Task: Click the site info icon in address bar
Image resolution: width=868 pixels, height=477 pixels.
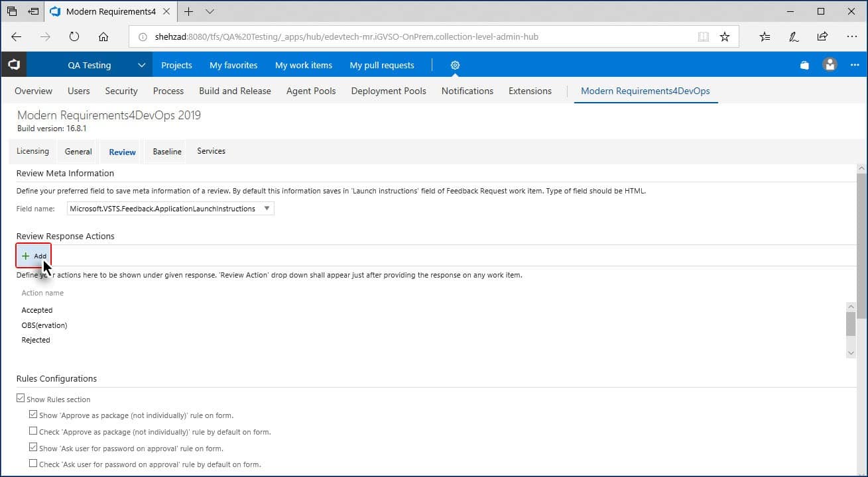Action: tap(143, 37)
